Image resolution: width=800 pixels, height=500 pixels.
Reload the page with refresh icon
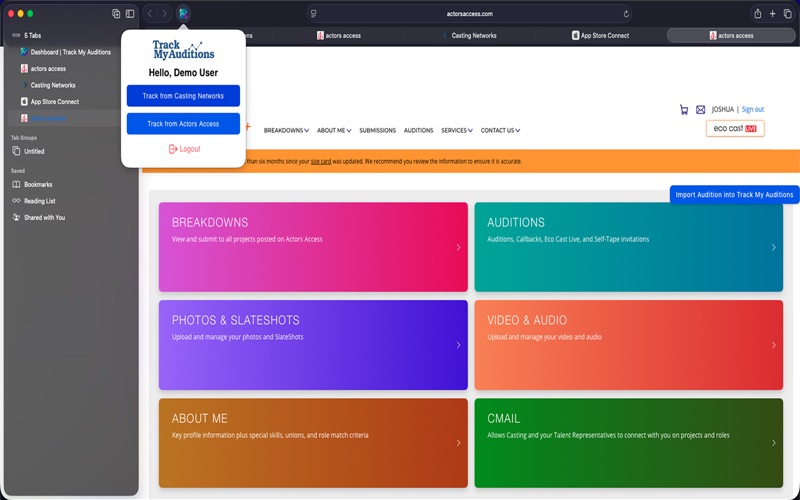point(626,14)
